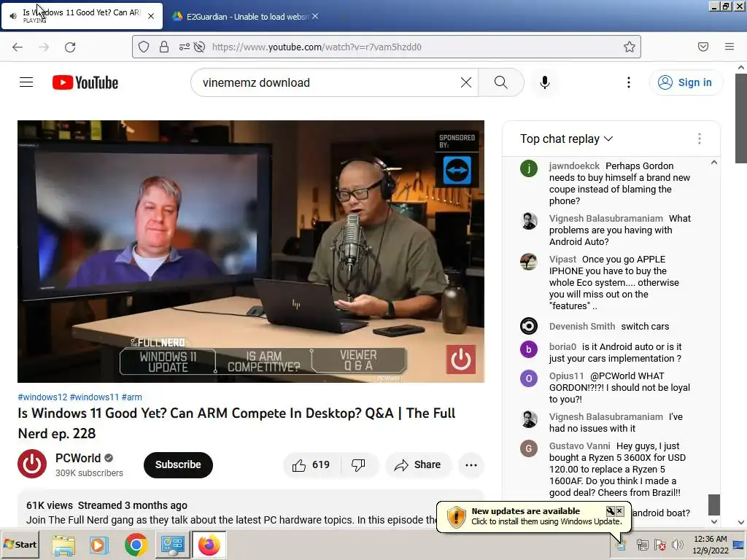Open the taskbar clock showing 12:36 AM

point(710,545)
